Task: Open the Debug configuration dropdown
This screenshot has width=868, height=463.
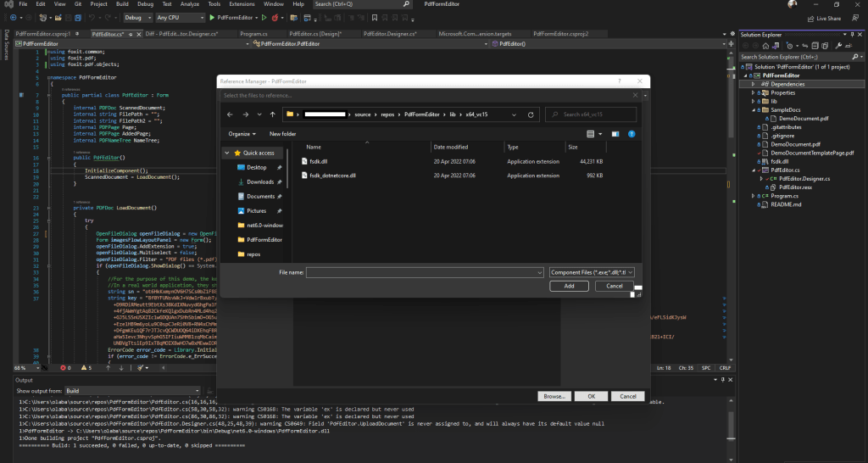Action: point(137,18)
